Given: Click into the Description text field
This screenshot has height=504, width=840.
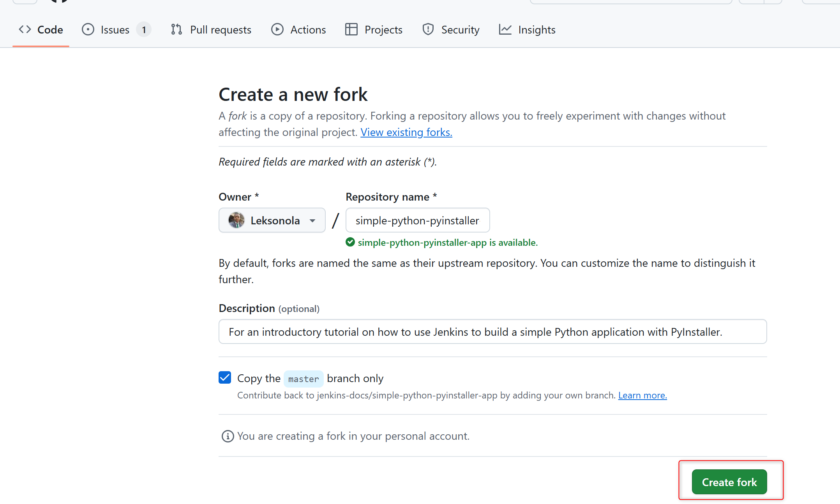Looking at the screenshot, I should click(492, 332).
